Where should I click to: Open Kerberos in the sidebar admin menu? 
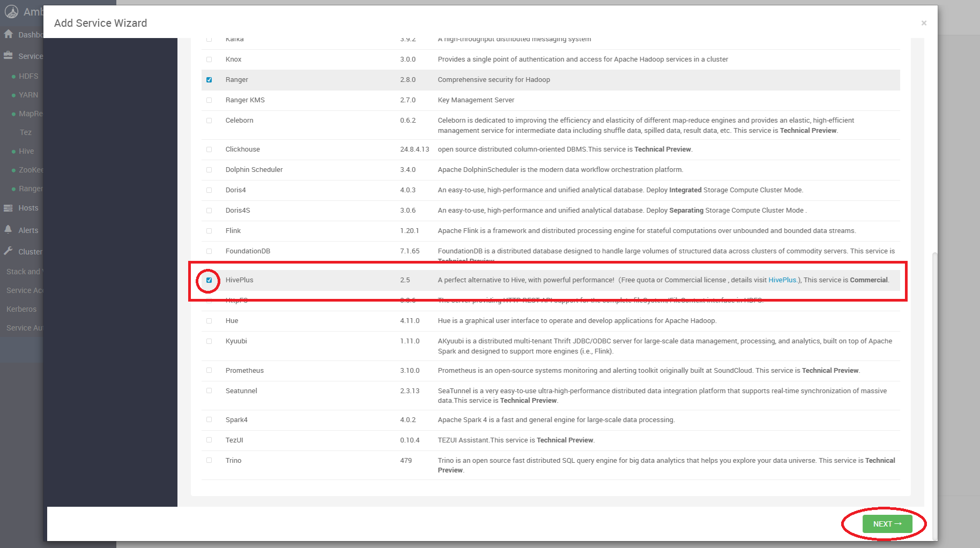[21, 309]
